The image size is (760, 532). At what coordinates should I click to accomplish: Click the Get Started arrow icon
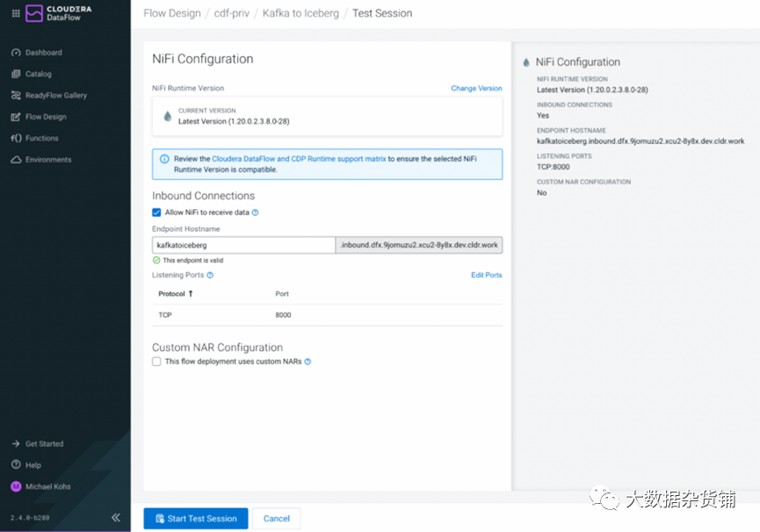click(16, 444)
